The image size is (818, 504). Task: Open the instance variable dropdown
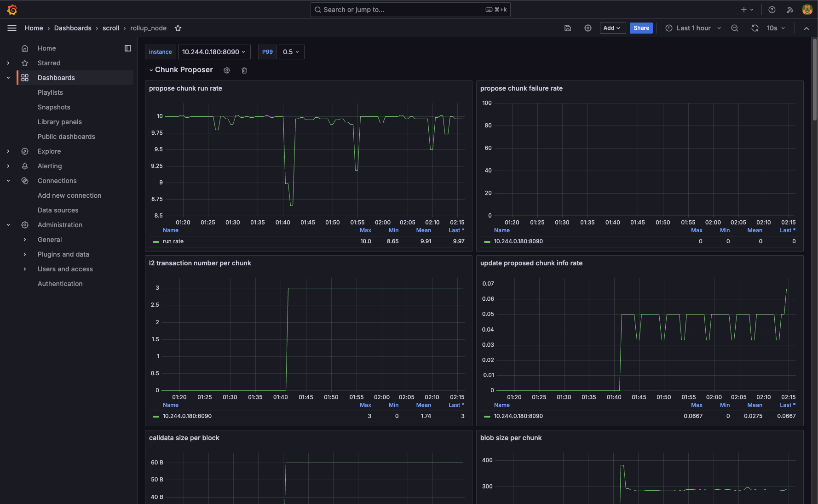point(214,52)
